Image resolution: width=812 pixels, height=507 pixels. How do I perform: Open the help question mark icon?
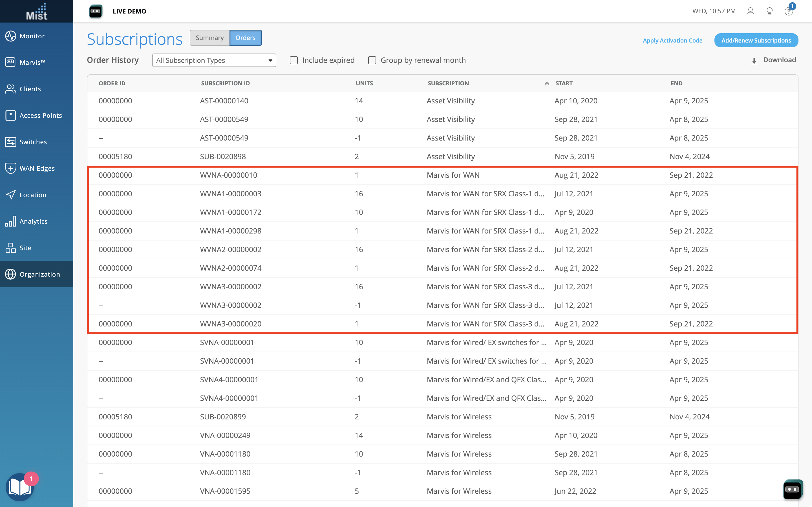coord(789,11)
